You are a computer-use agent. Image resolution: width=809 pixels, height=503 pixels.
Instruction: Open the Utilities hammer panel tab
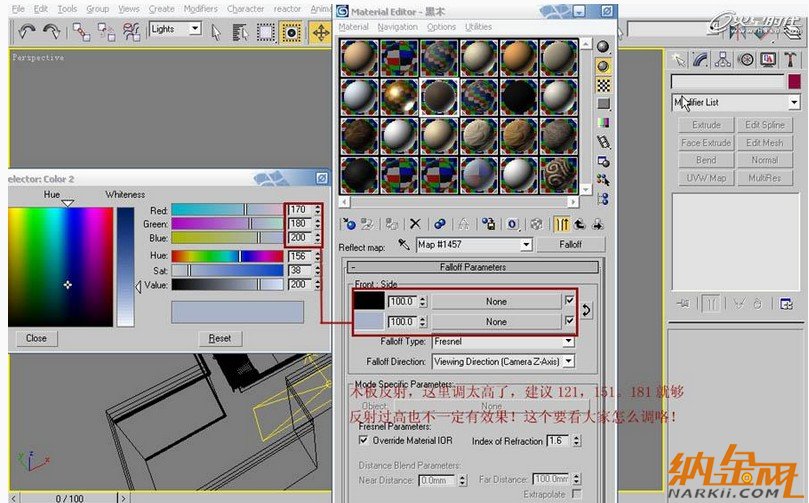[x=790, y=59]
